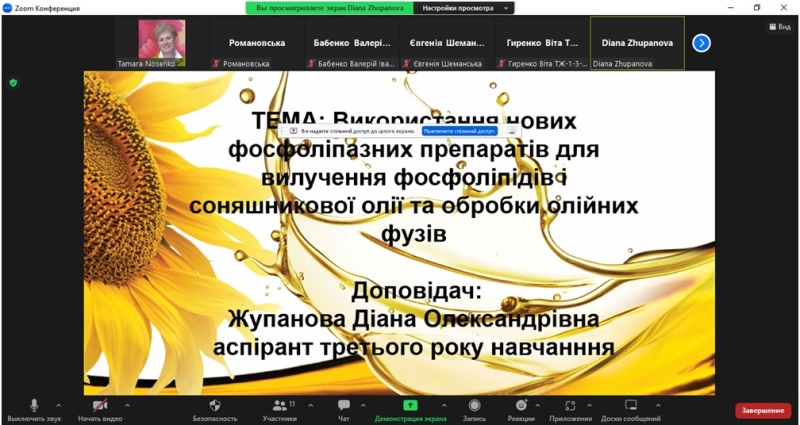Viewport: 800px width, 425px height.
Task: Show next participants with blue arrow
Action: point(702,43)
